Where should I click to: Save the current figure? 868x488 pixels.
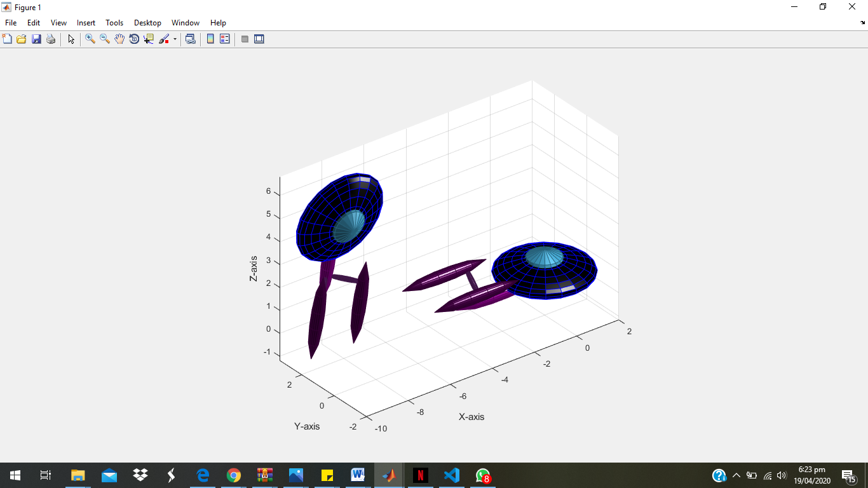(36, 39)
